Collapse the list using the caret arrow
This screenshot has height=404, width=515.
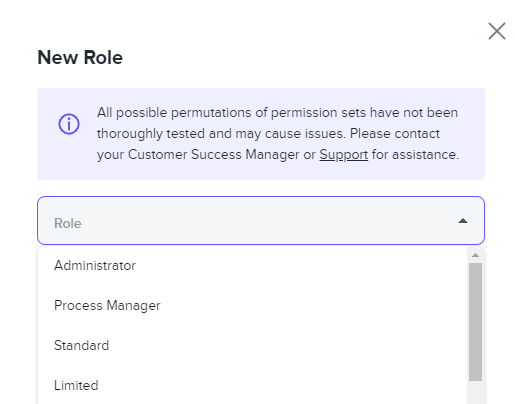(x=463, y=221)
